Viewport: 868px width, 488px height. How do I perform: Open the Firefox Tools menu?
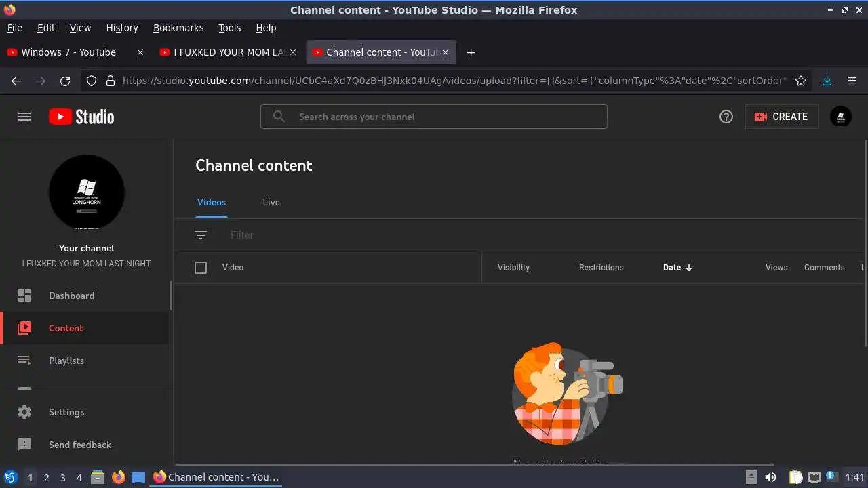[230, 28]
